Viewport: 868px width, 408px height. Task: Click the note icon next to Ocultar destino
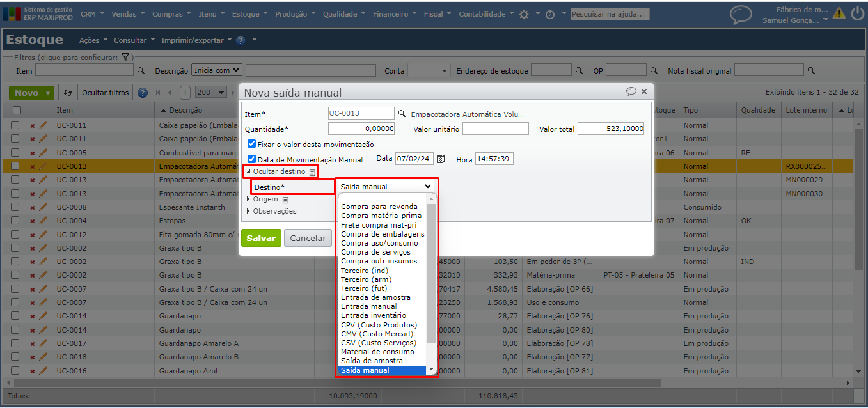pyautogui.click(x=312, y=172)
